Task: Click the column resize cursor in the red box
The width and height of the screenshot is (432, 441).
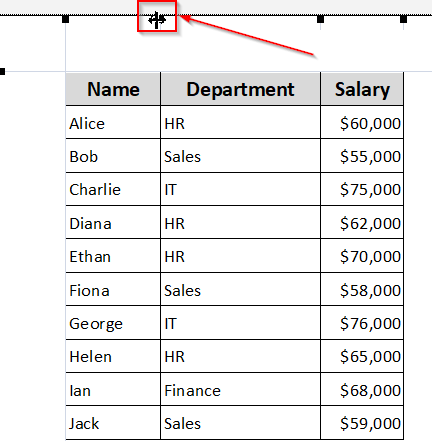Action: click(157, 20)
